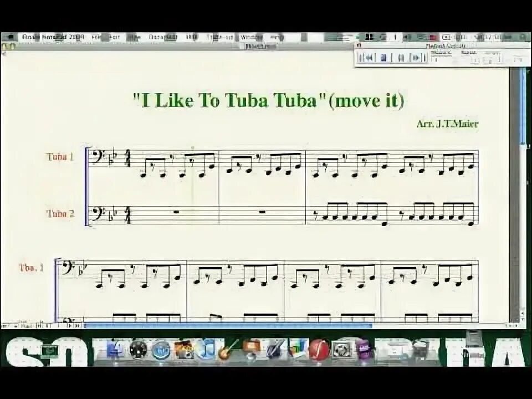Open the Trash in the dock
532x399 pixels.
[x=420, y=349]
